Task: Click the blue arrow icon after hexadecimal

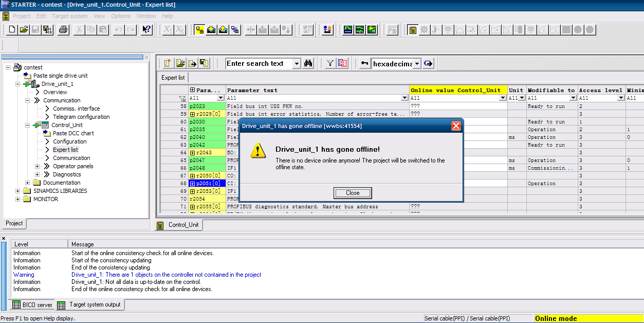Action: (x=428, y=63)
